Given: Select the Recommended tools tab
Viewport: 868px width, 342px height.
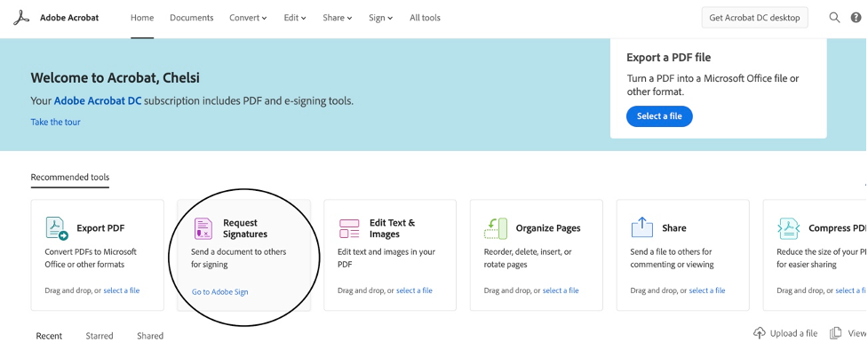Looking at the screenshot, I should point(70,178).
